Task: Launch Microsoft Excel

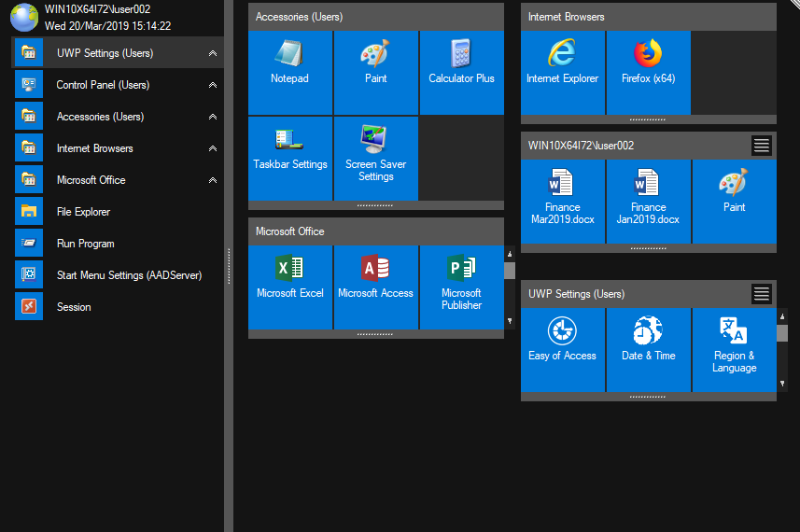Action: click(x=289, y=287)
